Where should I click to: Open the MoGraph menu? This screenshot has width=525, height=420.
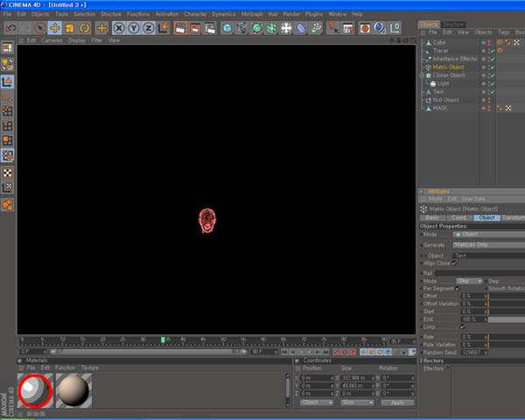252,14
